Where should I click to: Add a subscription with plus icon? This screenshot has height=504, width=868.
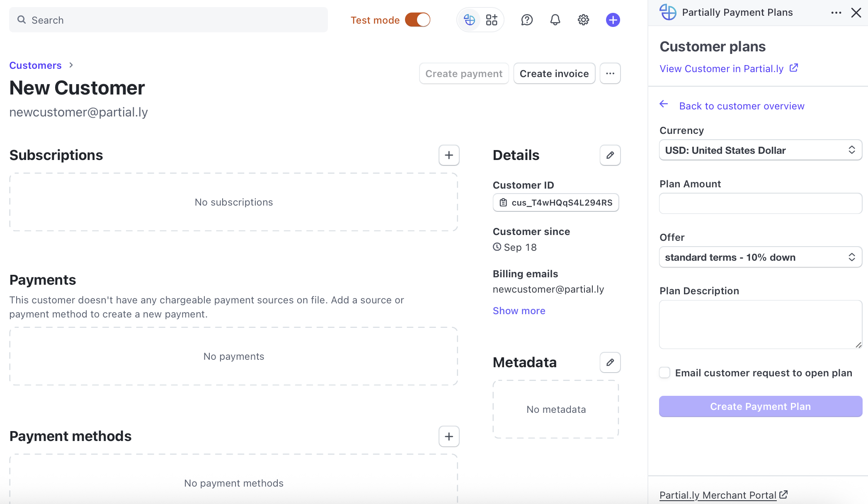tap(449, 155)
